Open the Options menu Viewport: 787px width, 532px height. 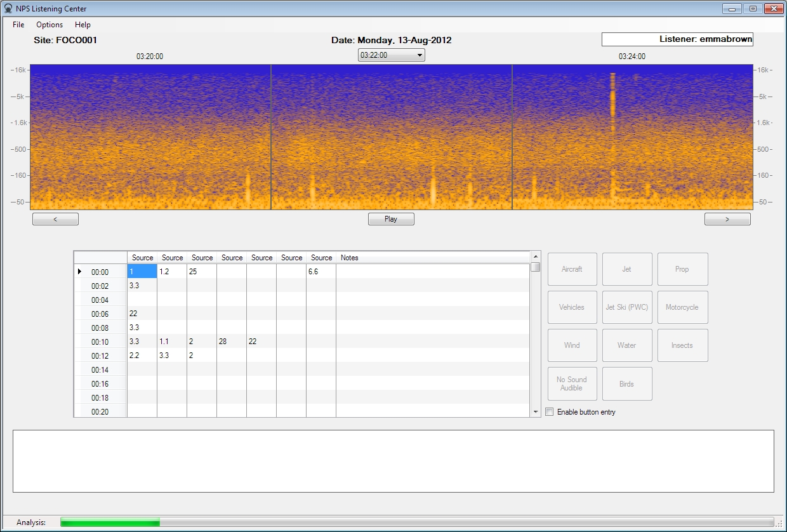click(50, 25)
